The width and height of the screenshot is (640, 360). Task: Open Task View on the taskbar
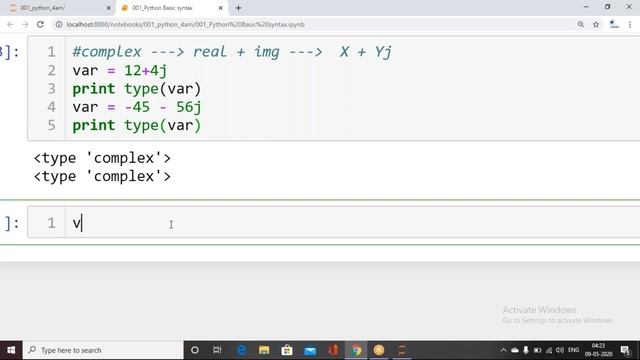(x=217, y=350)
